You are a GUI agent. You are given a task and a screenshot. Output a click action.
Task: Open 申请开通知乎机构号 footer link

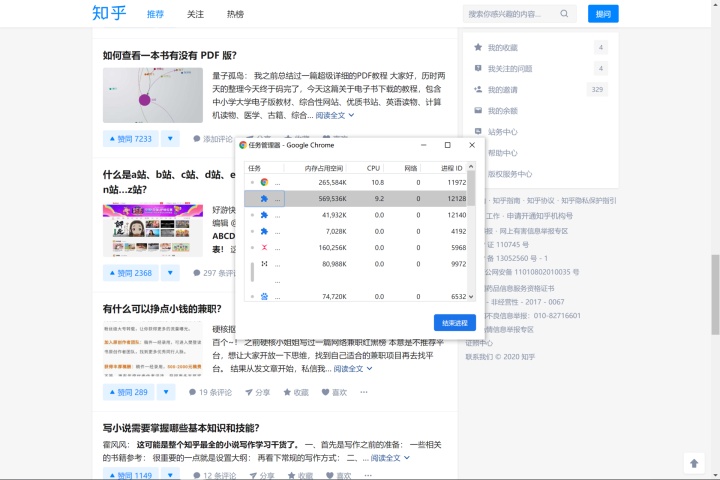[x=540, y=216]
